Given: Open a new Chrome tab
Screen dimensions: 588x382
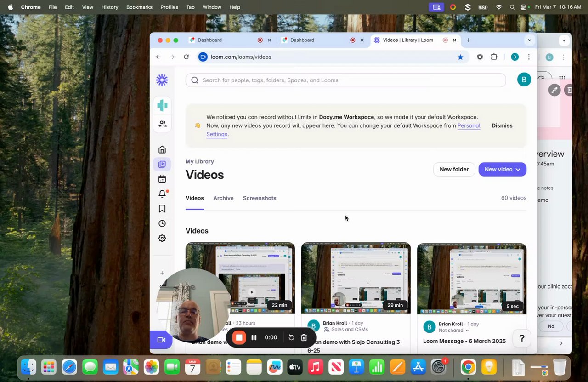Looking at the screenshot, I should [x=468, y=40].
